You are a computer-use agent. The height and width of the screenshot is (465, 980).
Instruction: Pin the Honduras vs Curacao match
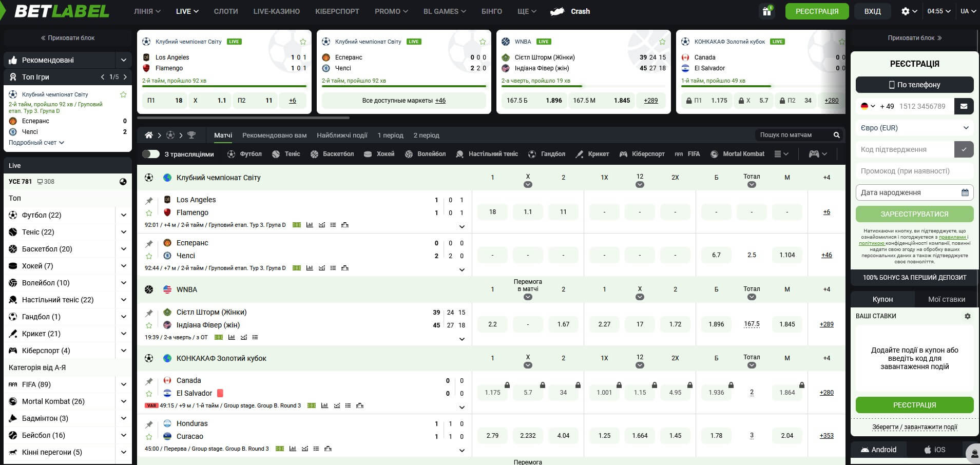149,424
